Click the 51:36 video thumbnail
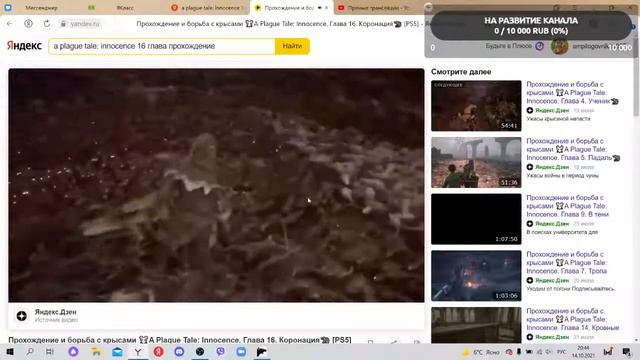The image size is (640, 360). (x=476, y=162)
